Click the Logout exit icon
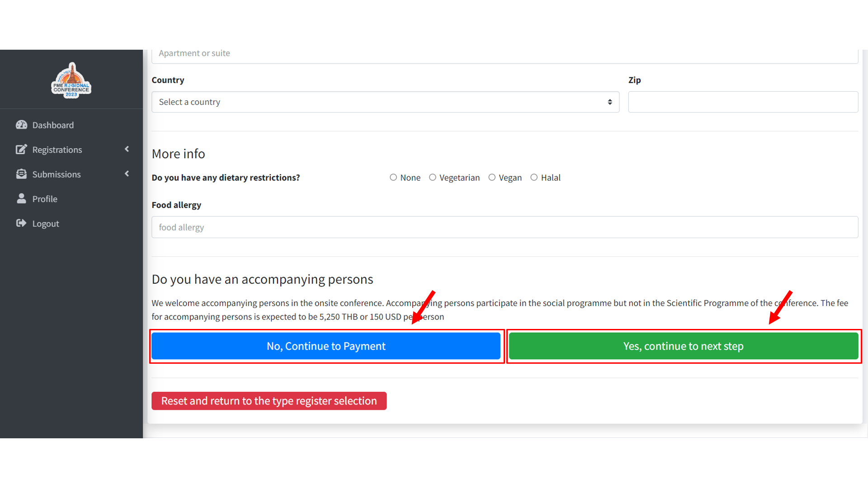 [21, 223]
